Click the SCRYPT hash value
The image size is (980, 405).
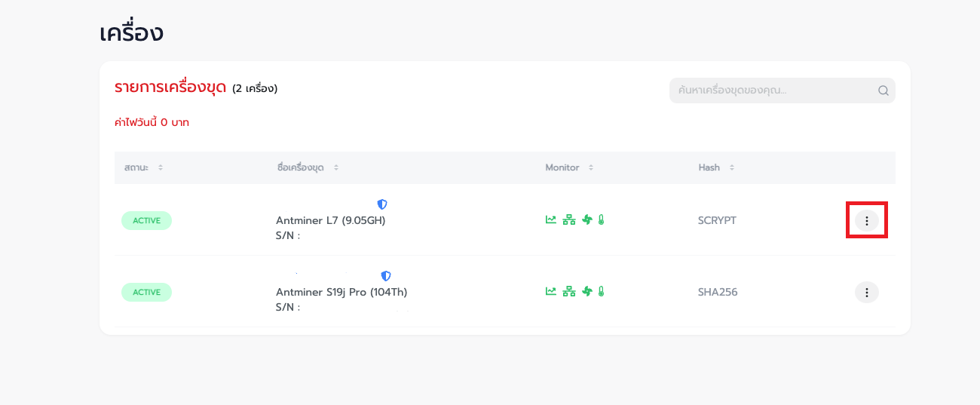coord(717,220)
